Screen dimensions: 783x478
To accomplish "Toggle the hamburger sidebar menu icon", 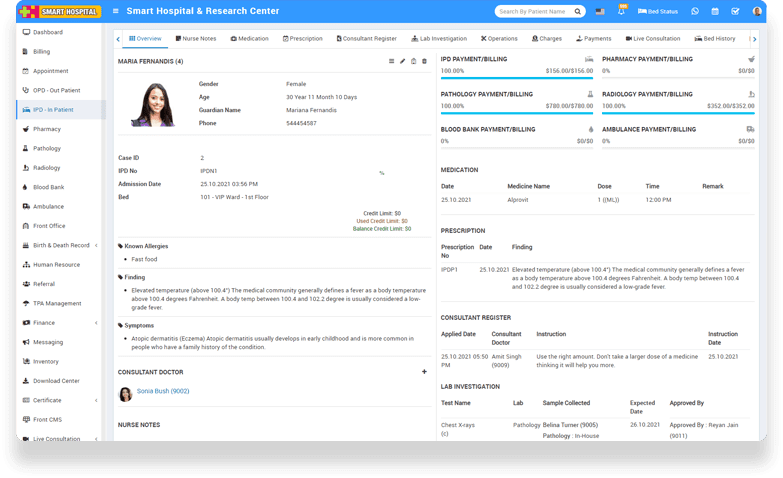I will pos(116,12).
